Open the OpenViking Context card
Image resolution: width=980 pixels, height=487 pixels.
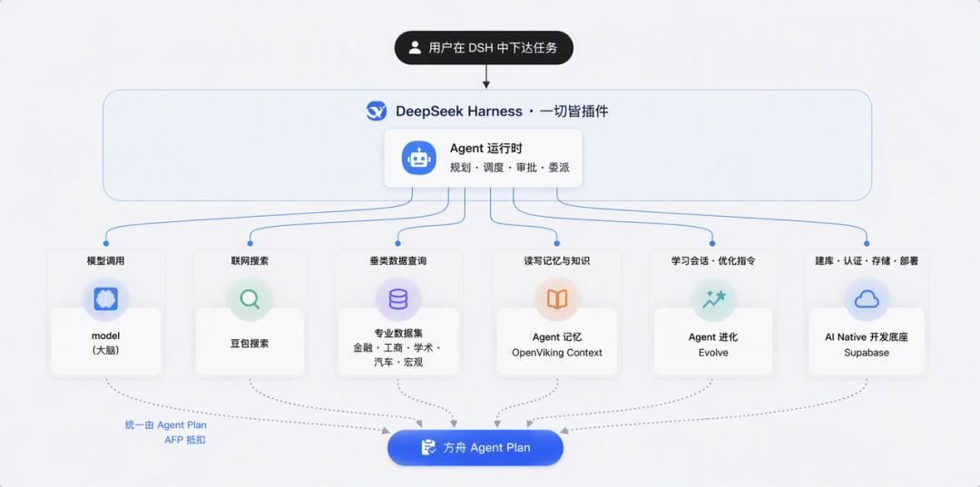(557, 342)
